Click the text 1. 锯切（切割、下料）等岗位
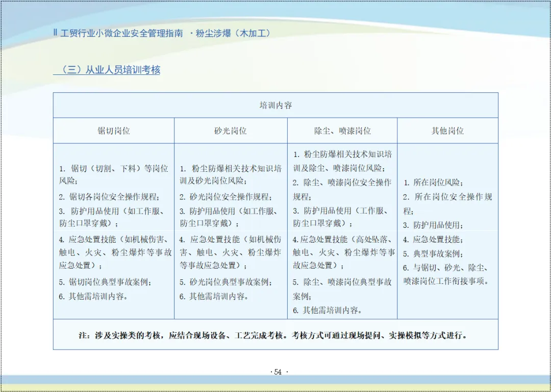 pyautogui.click(x=113, y=168)
